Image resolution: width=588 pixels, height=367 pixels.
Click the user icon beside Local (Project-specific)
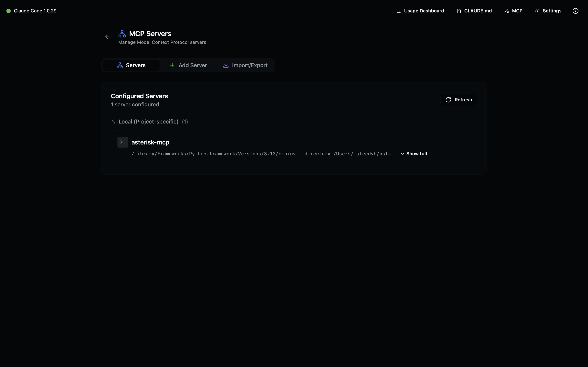[113, 122]
